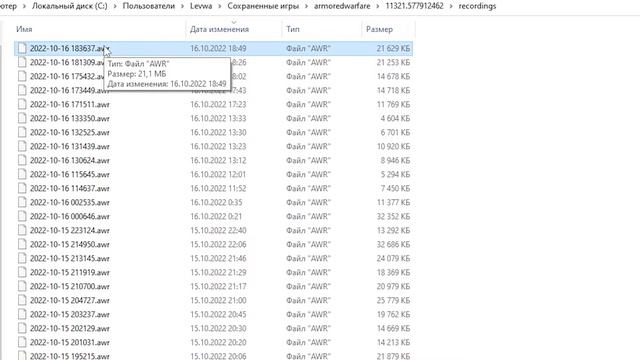Click file icon of 2022-10-15 201031.awr
This screenshot has height=360, width=640.
point(22,342)
